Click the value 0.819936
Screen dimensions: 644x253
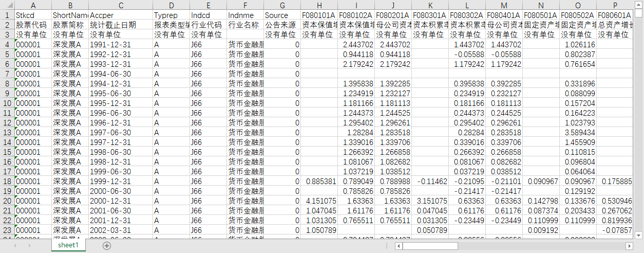(615, 221)
